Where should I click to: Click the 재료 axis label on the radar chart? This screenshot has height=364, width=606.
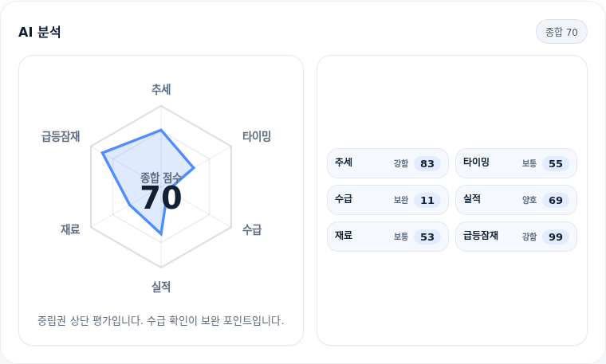pyautogui.click(x=70, y=229)
